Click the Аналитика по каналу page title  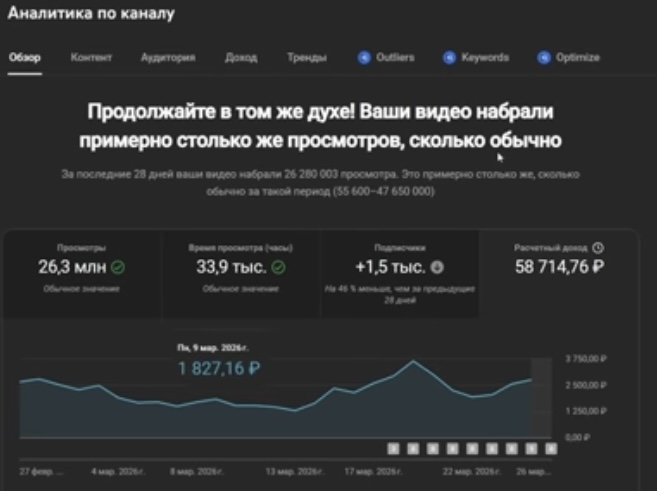91,13
